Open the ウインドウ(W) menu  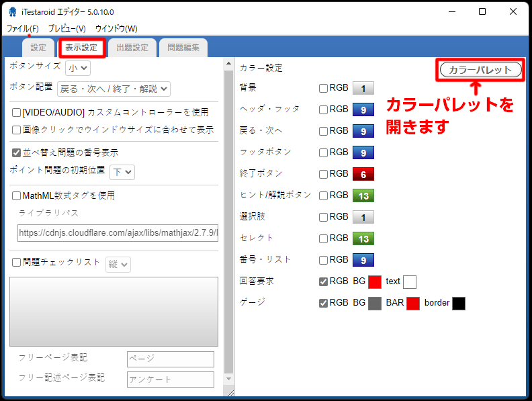coord(116,28)
